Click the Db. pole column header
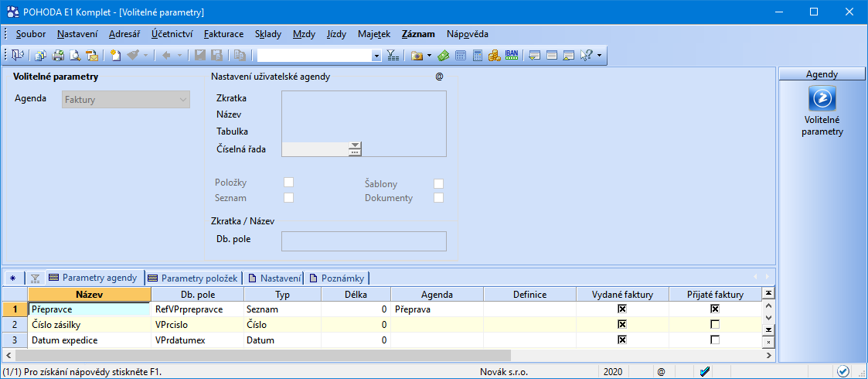Image resolution: width=868 pixels, height=379 pixels. click(x=197, y=295)
